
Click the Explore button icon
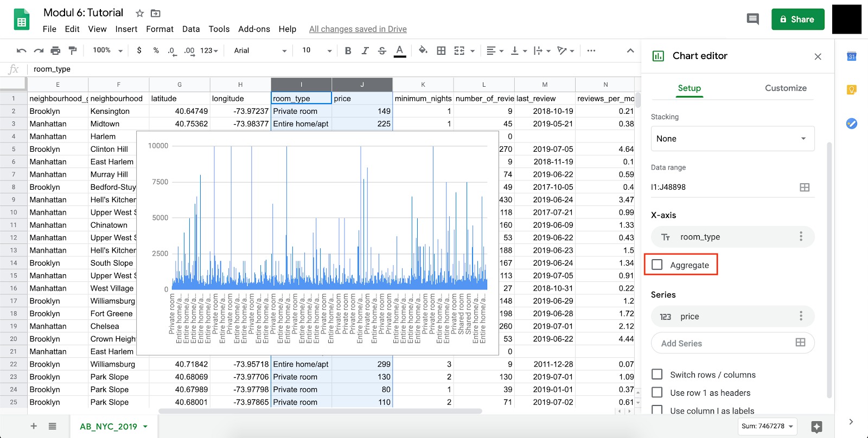[816, 427]
